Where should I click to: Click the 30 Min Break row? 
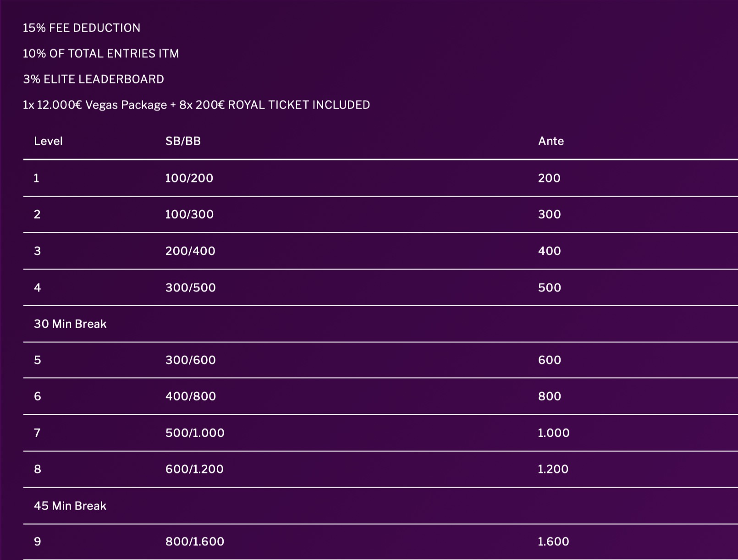70,324
